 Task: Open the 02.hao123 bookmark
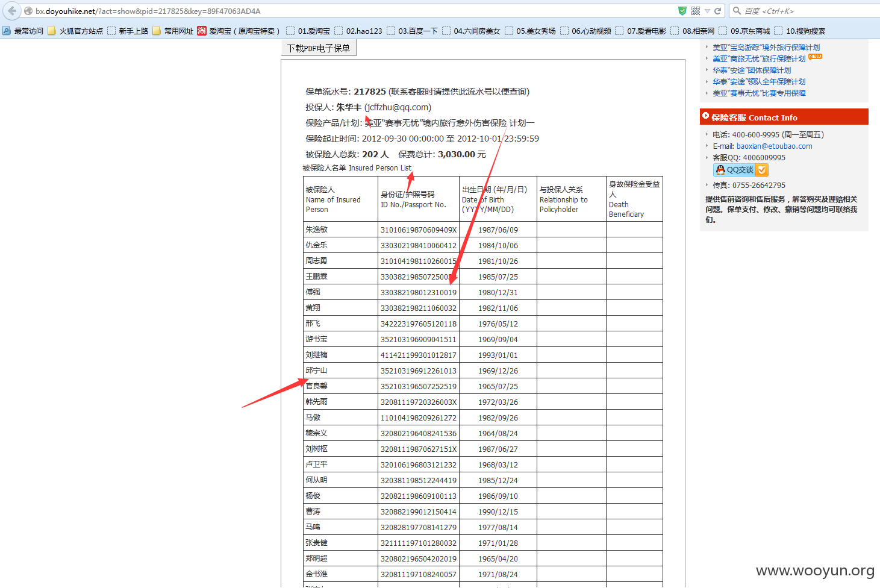click(x=358, y=31)
